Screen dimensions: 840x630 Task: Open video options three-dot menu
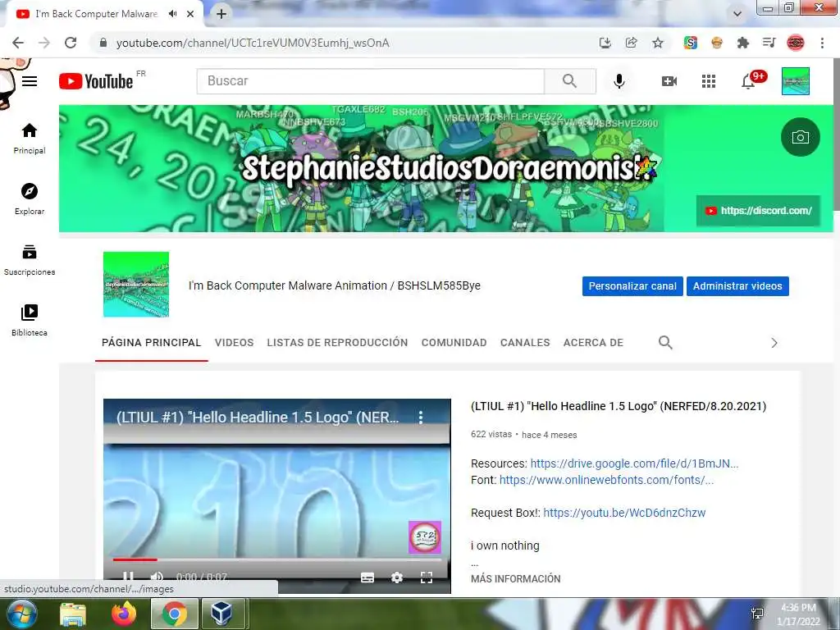click(421, 418)
